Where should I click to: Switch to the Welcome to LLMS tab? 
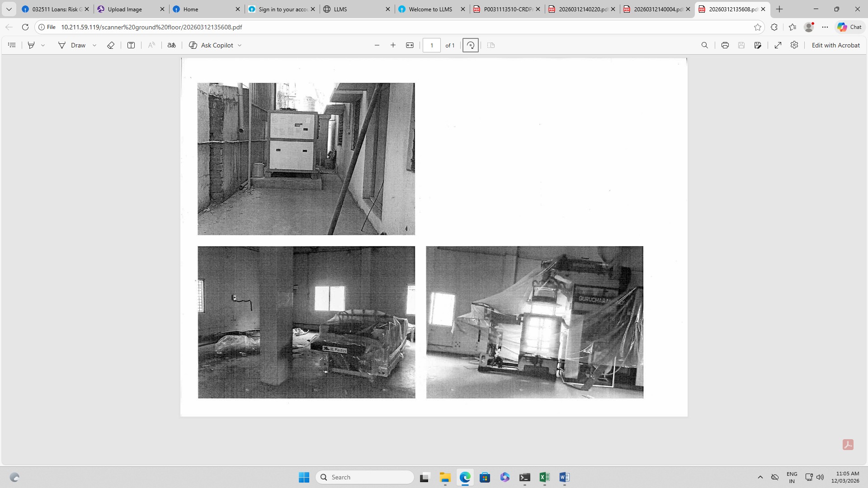click(432, 9)
